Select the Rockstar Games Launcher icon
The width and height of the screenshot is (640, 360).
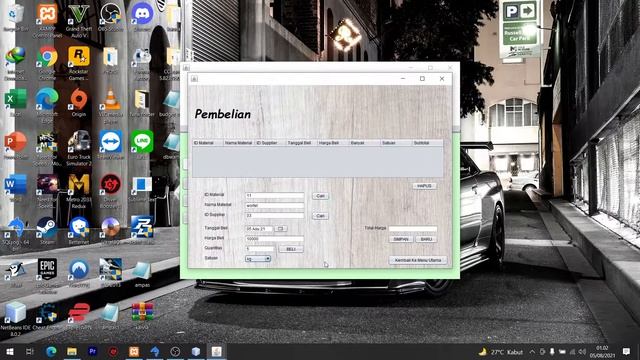point(78,62)
